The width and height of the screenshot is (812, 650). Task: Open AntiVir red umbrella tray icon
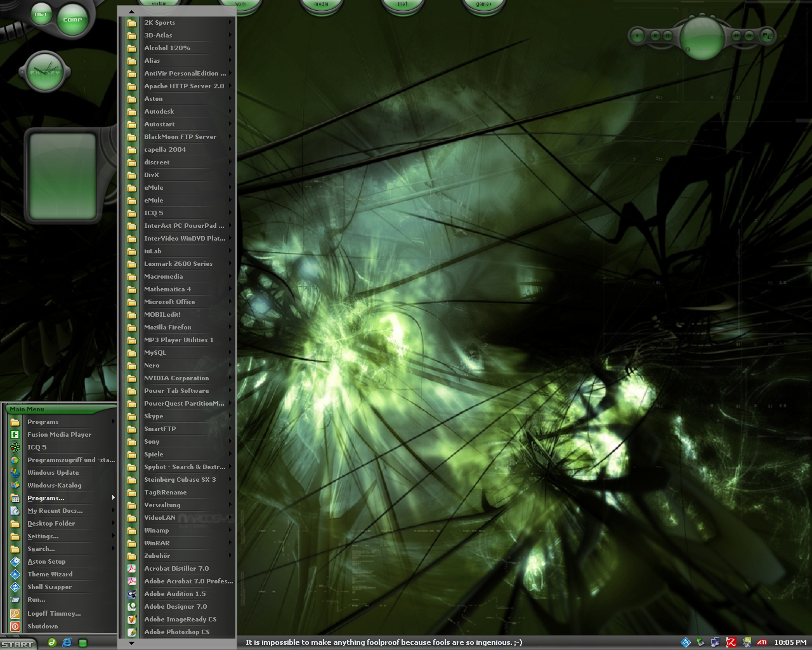(731, 642)
